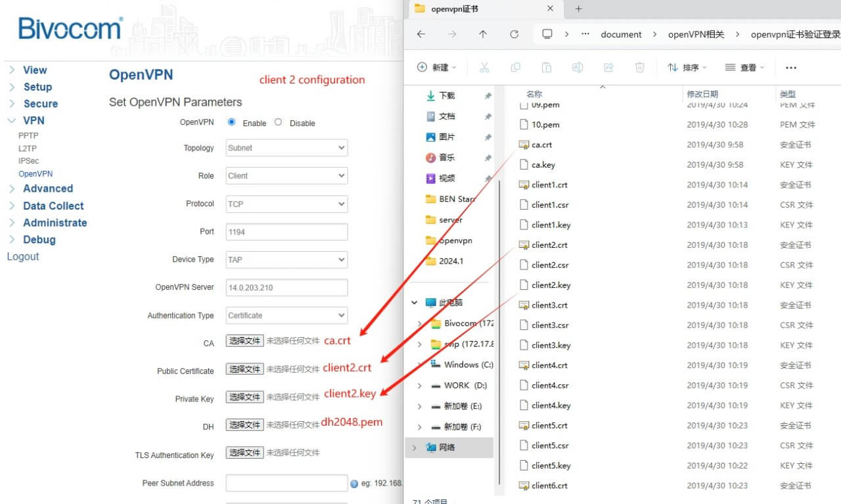Unpin 下载 from the quick access list
Viewport: 841px width, 504px height.
tap(488, 96)
